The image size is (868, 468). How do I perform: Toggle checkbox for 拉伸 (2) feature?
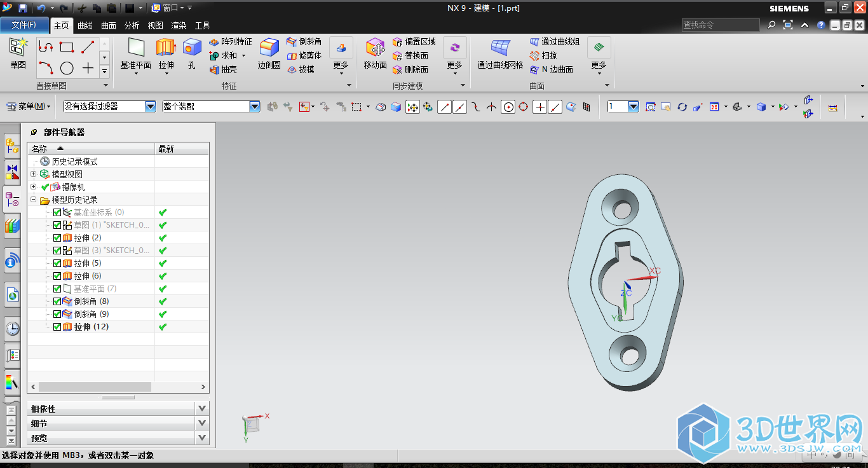pyautogui.click(x=57, y=238)
